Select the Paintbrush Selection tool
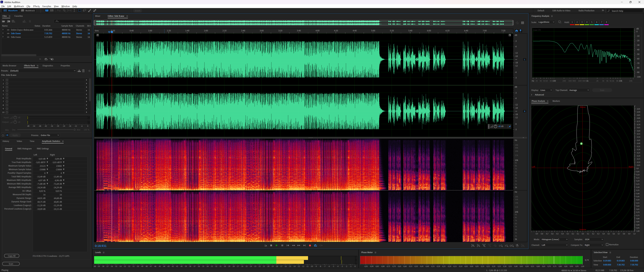The image size is (644, 272). pos(90,10)
